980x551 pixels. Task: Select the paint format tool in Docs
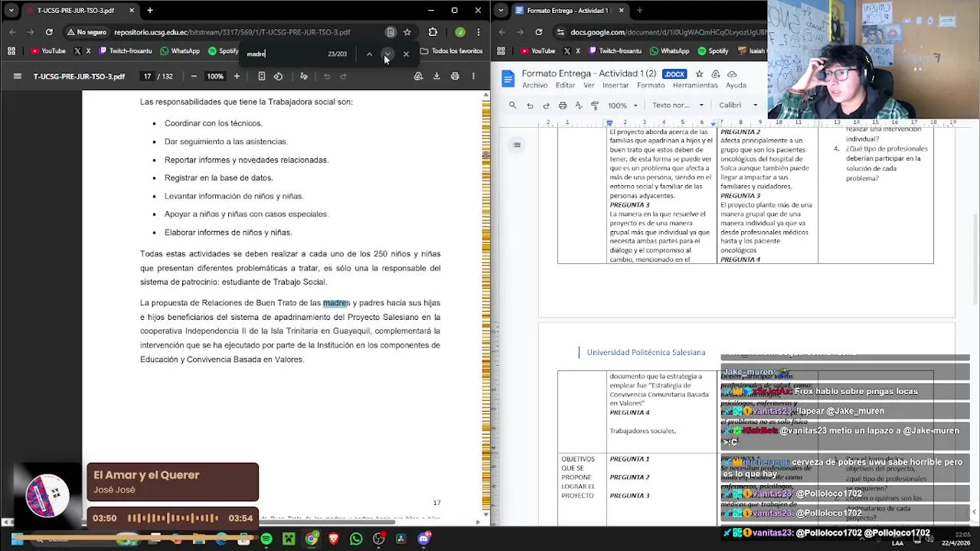click(595, 106)
